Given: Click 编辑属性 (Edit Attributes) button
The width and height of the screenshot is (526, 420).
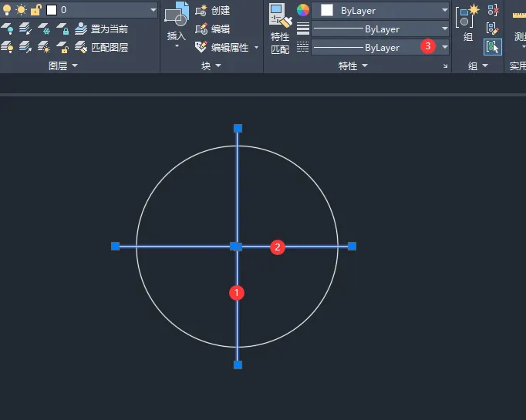Looking at the screenshot, I should tap(222, 47).
